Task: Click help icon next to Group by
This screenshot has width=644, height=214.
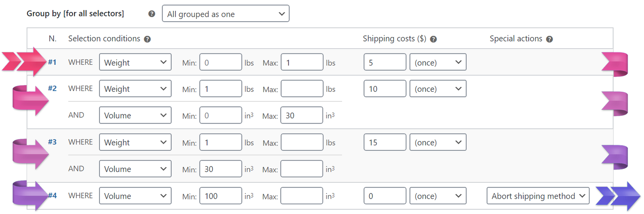Action: [x=152, y=14]
